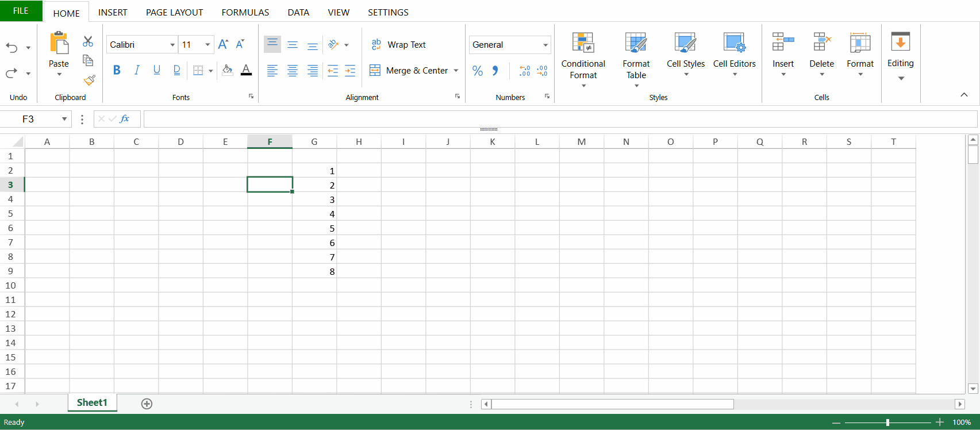The width and height of the screenshot is (980, 430).
Task: Click Merge & Center button
Action: point(409,70)
